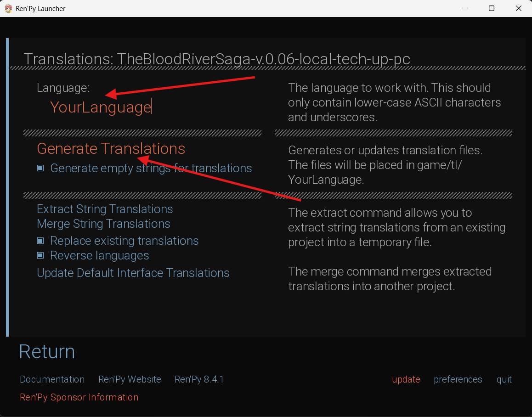This screenshot has width=532, height=417.
Task: Open the Documentation link
Action: coord(52,379)
